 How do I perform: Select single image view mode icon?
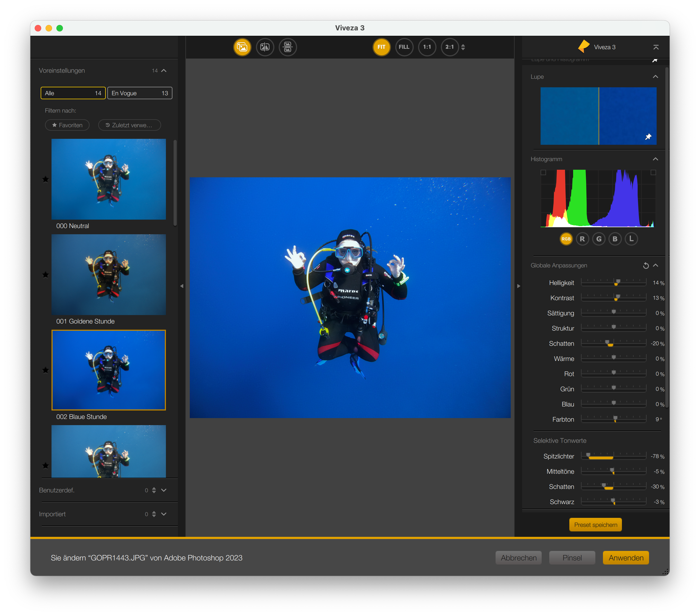coord(242,47)
